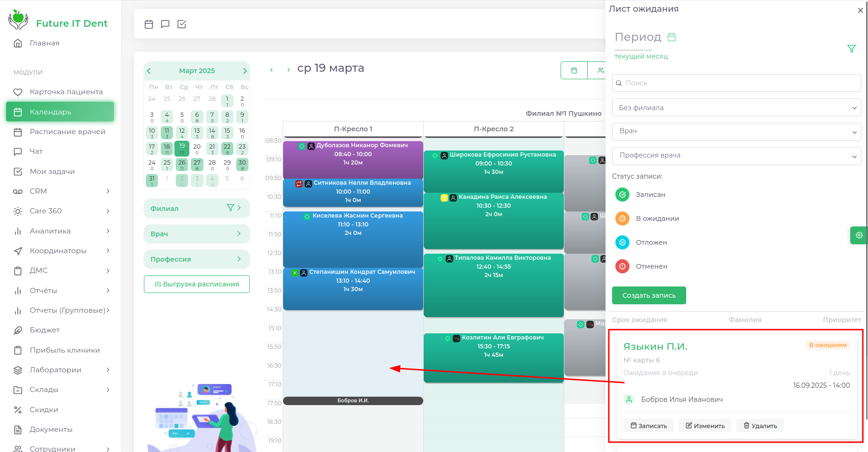Click the purple Дуболазов appointment block
The height and width of the screenshot is (452, 868).
click(x=353, y=159)
